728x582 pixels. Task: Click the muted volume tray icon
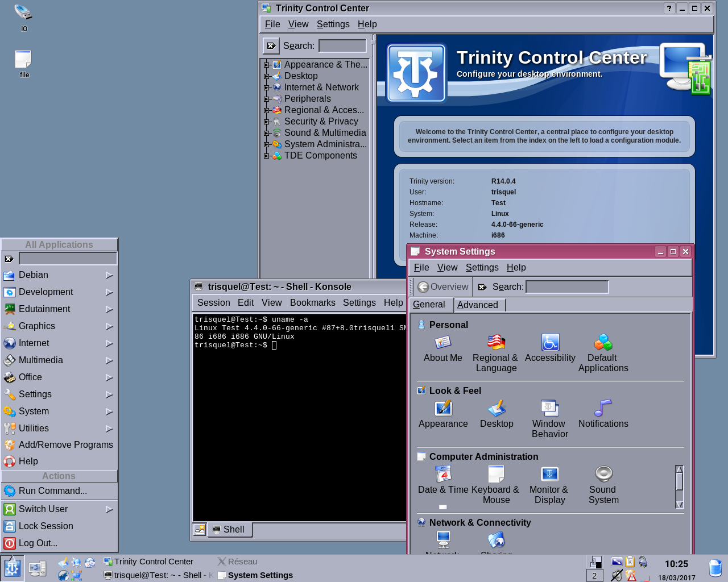point(617,575)
